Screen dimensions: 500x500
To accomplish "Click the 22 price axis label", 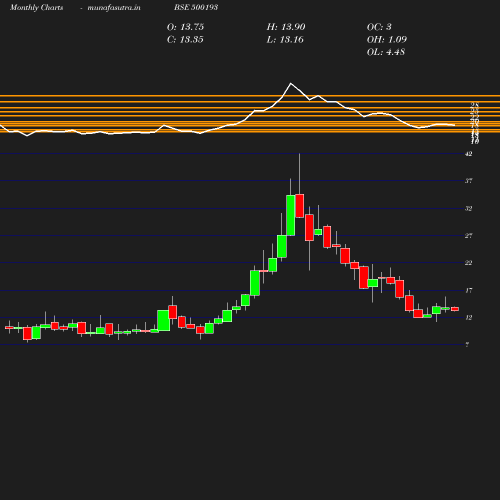I will click(469, 263).
